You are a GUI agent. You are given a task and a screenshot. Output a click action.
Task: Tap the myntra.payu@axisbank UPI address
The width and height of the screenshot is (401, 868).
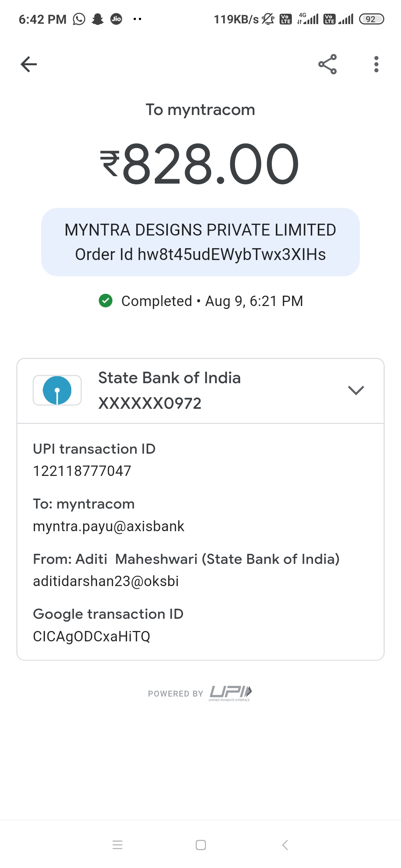point(108,526)
